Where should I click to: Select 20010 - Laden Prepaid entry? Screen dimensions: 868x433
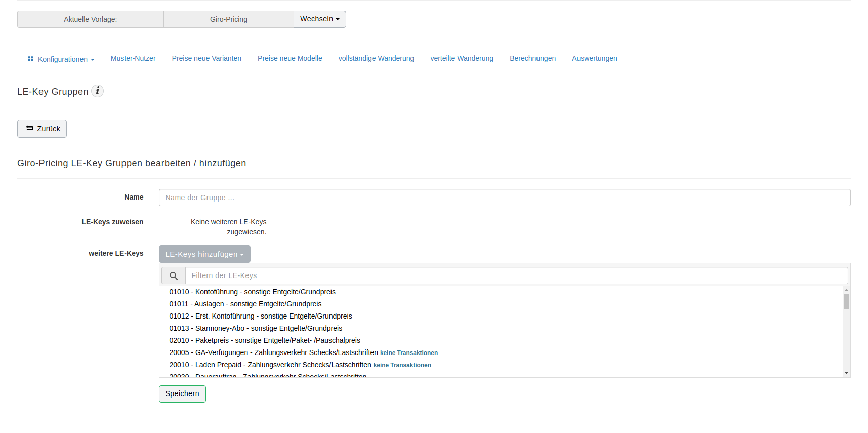(x=501, y=365)
